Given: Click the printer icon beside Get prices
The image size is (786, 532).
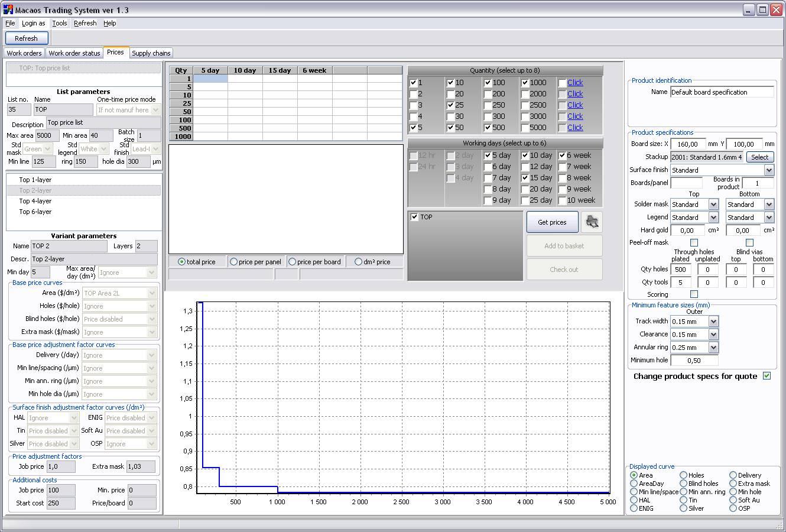Looking at the screenshot, I should (592, 222).
